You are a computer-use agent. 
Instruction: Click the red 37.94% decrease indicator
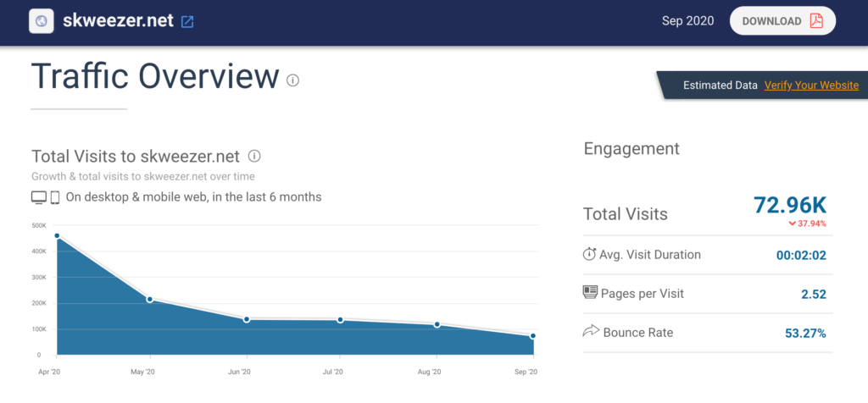tap(808, 224)
